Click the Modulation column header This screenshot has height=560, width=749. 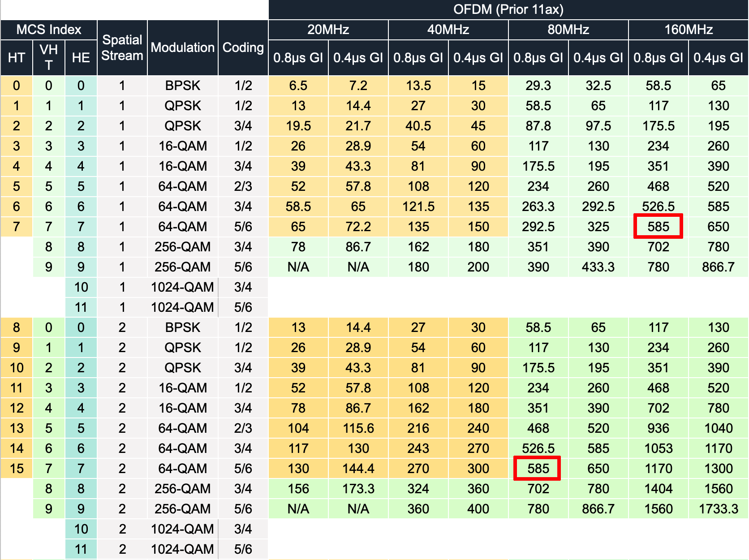[182, 47]
